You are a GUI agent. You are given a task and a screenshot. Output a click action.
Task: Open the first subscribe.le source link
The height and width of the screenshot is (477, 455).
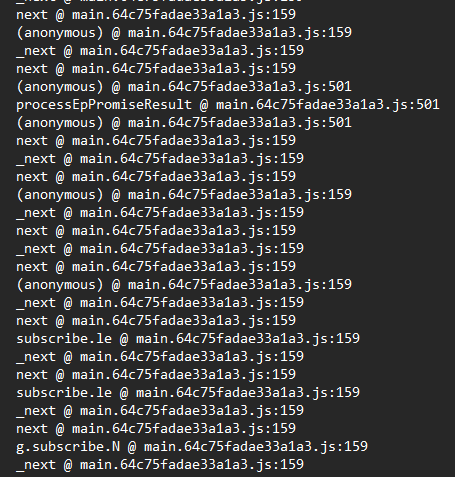point(248,339)
